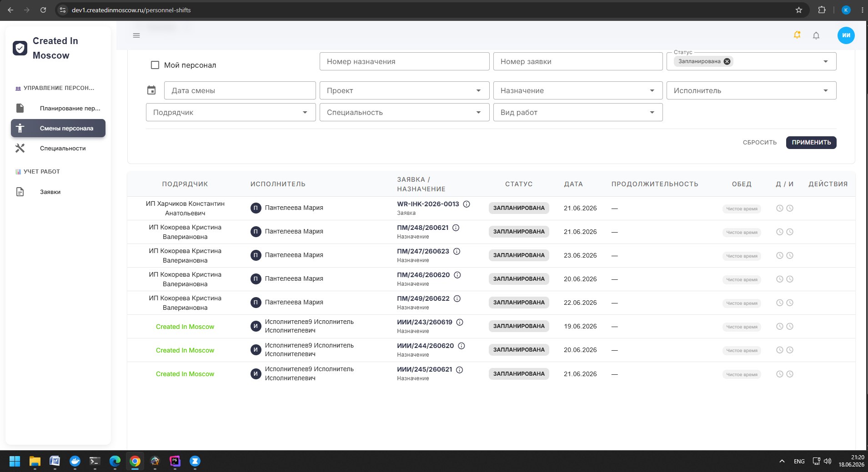Image resolution: width=868 pixels, height=472 pixels.
Task: Open the calendar icon beside Дата смены
Action: [151, 90]
